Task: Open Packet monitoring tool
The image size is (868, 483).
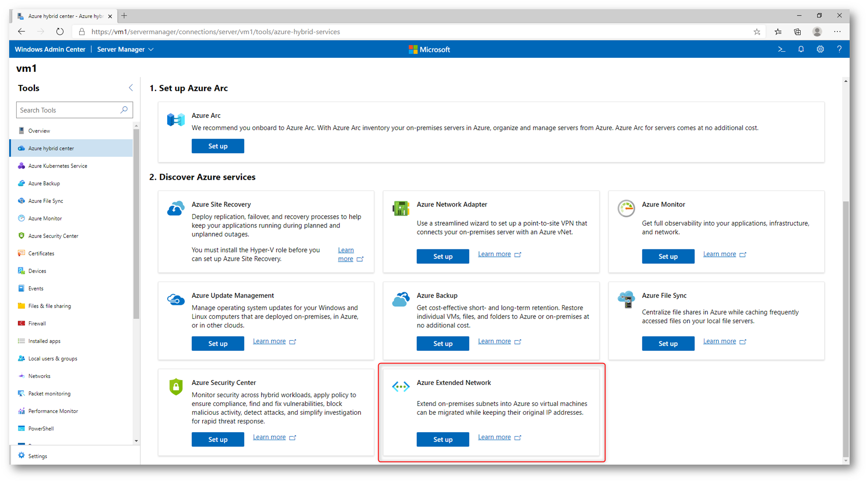Action: click(x=72, y=393)
